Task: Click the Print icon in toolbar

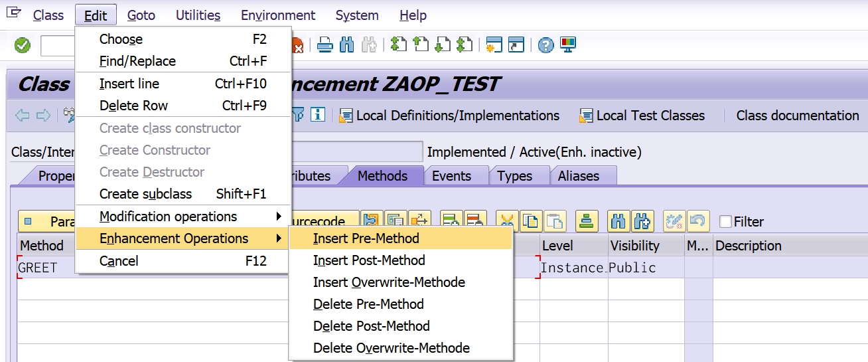Action: point(325,45)
